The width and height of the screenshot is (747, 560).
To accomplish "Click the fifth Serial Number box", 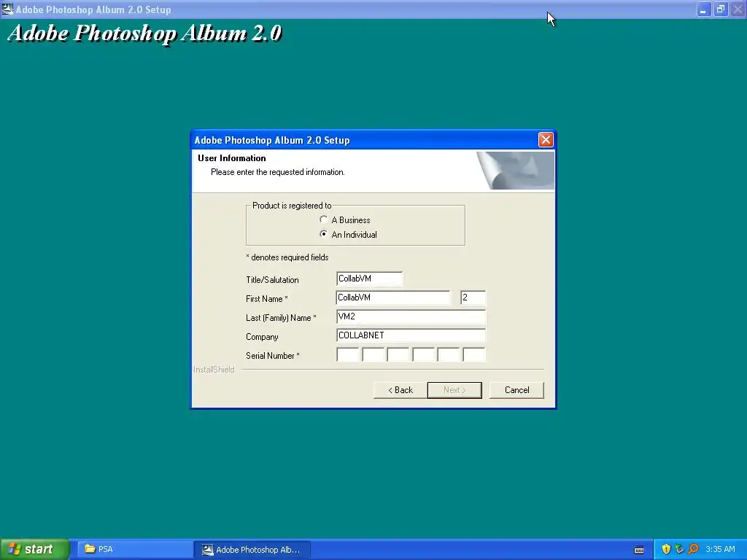I will (x=449, y=355).
